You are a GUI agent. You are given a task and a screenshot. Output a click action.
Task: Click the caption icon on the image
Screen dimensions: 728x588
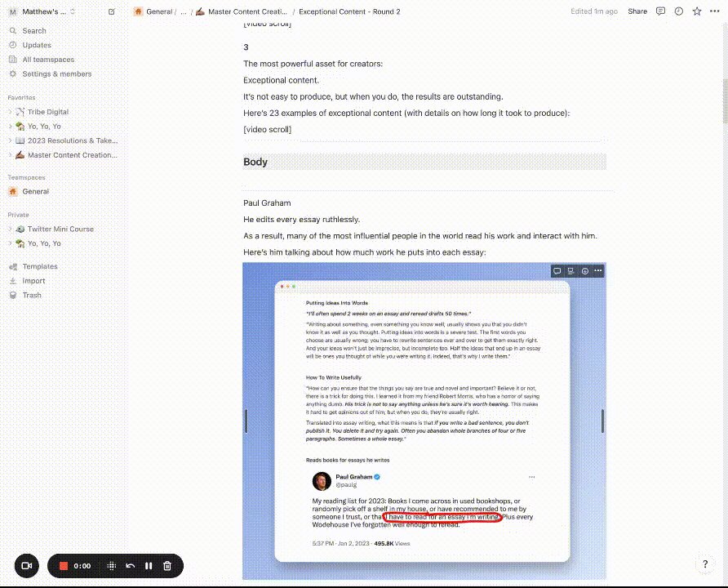pos(571,271)
